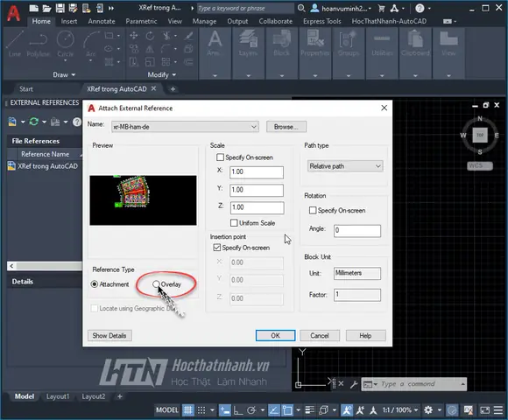Click the refresh references icon in External References
Viewport: 508px width, 420px height.
click(x=33, y=122)
